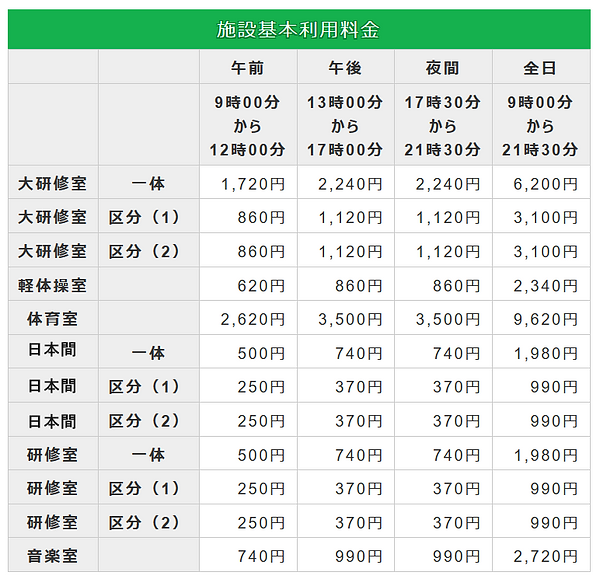Image resolution: width=600 pixels, height=579 pixels.
Task: Select the 午前 column header
Action: point(248,68)
